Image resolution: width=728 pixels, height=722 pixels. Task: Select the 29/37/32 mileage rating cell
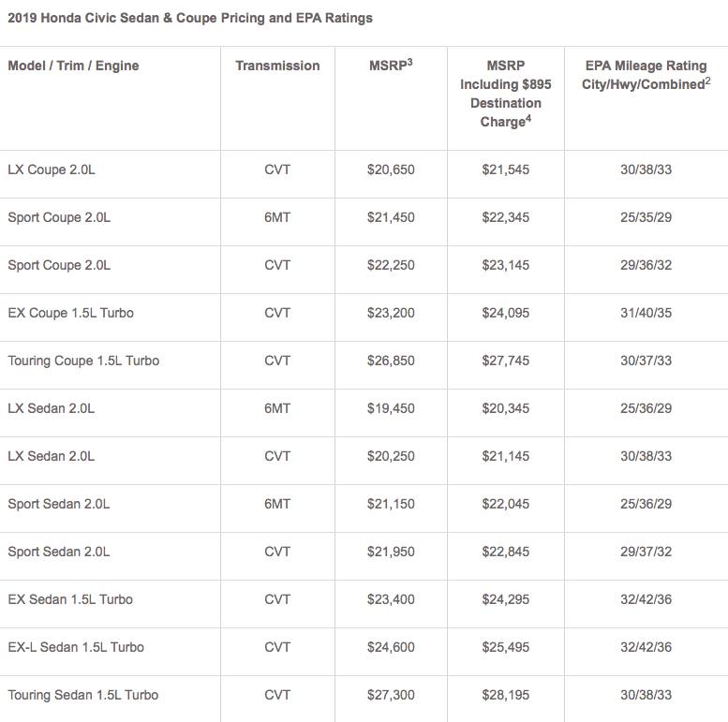coord(645,552)
